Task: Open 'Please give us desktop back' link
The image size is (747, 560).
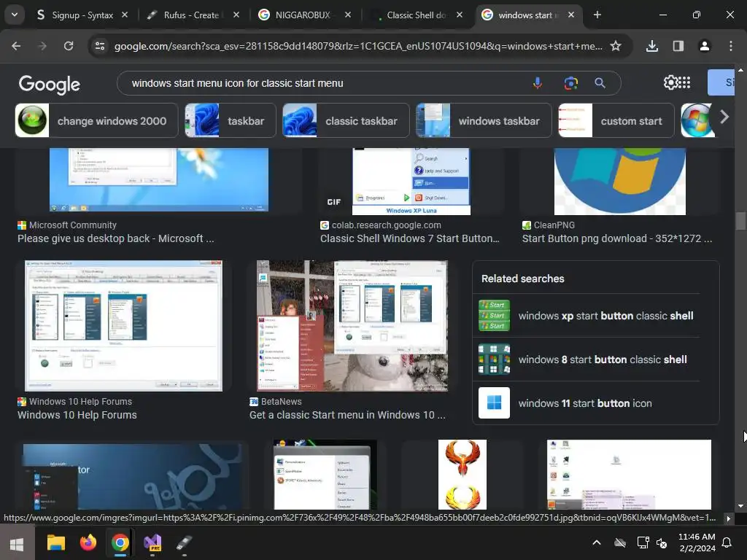Action: (x=116, y=238)
